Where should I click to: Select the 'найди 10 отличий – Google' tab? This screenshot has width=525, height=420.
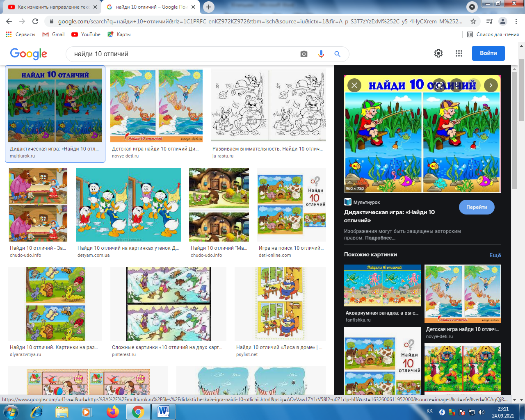(x=151, y=7)
